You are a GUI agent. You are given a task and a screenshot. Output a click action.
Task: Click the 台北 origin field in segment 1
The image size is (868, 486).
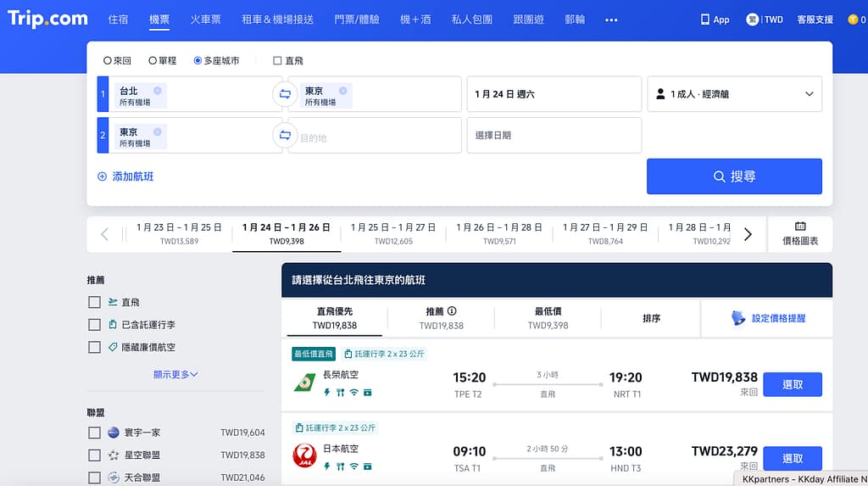click(x=196, y=94)
